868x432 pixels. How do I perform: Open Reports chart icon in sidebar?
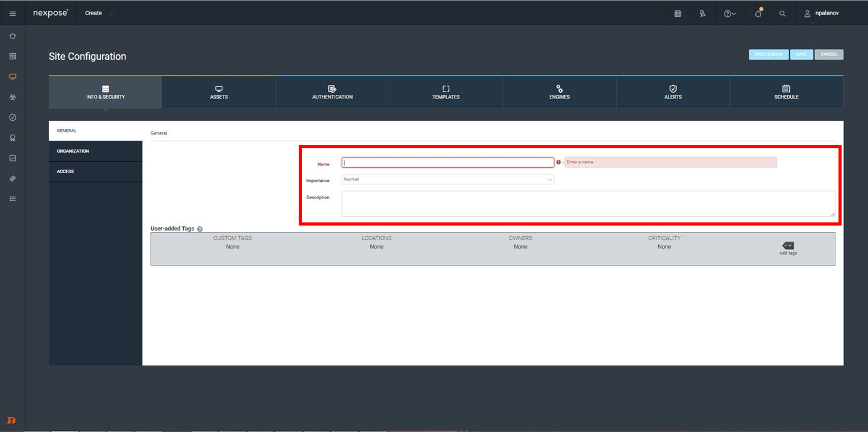[13, 158]
